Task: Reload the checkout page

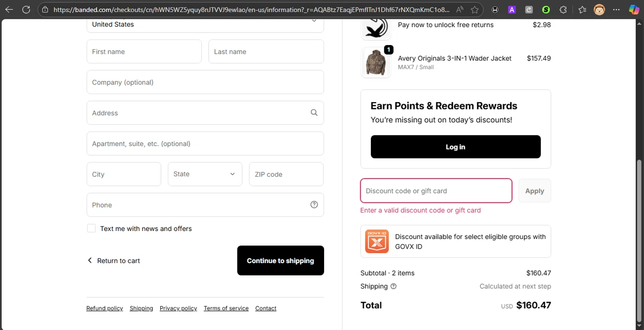Action: 26,9
